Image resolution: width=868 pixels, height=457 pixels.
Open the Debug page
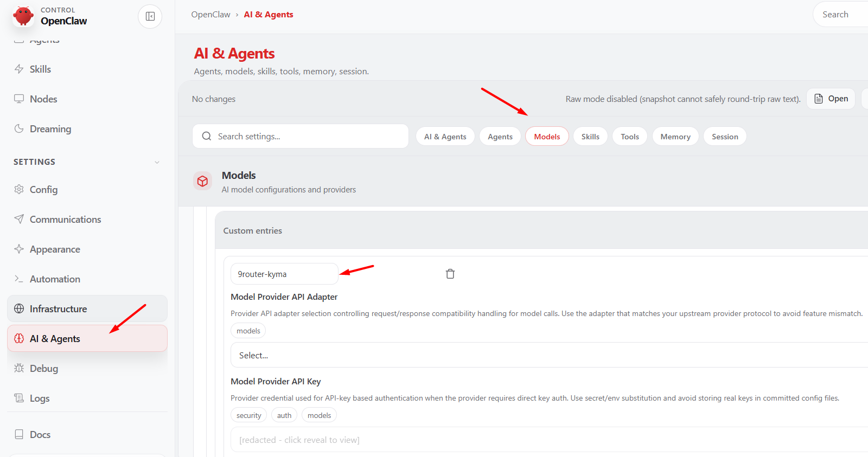tap(87, 368)
